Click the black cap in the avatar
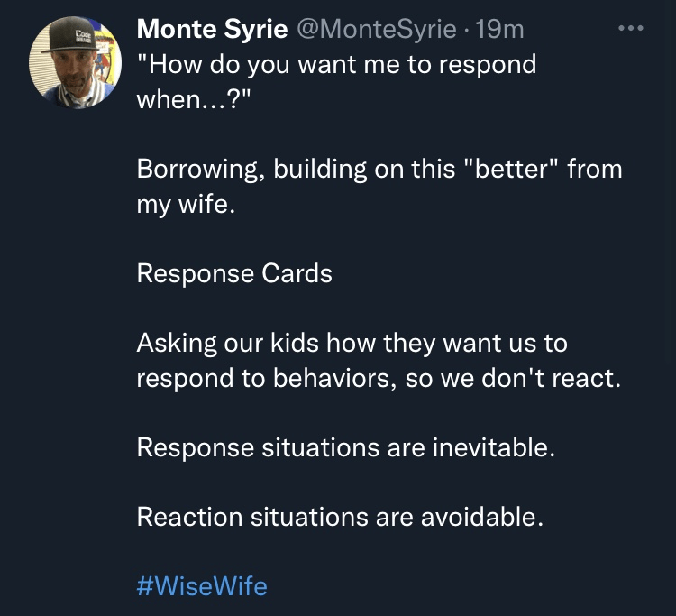This screenshot has height=616, width=676. pyautogui.click(x=71, y=36)
